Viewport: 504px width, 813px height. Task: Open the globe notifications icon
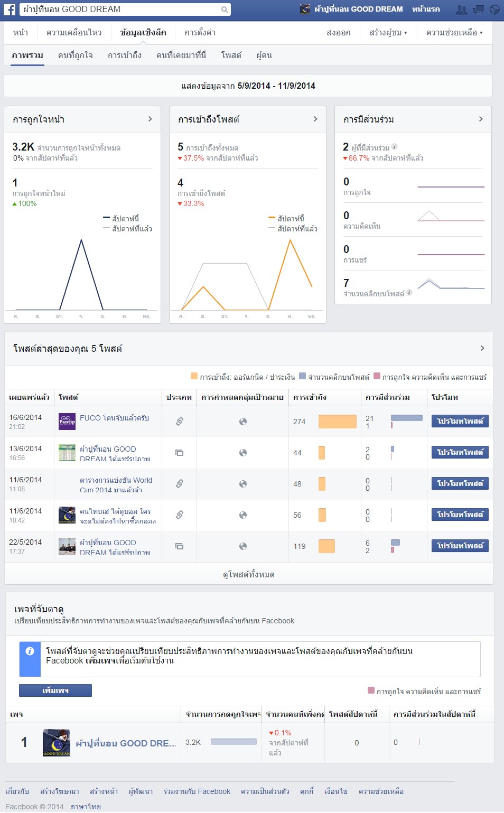[494, 10]
